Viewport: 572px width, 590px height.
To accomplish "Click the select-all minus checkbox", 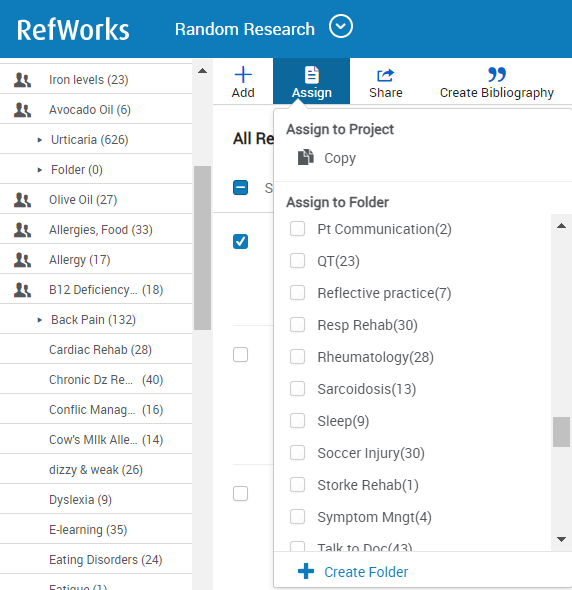I will (x=240, y=187).
